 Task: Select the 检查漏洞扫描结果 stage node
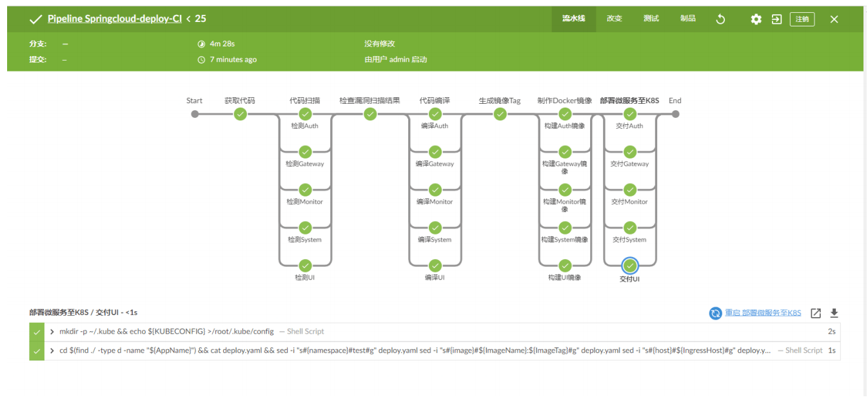tap(370, 114)
